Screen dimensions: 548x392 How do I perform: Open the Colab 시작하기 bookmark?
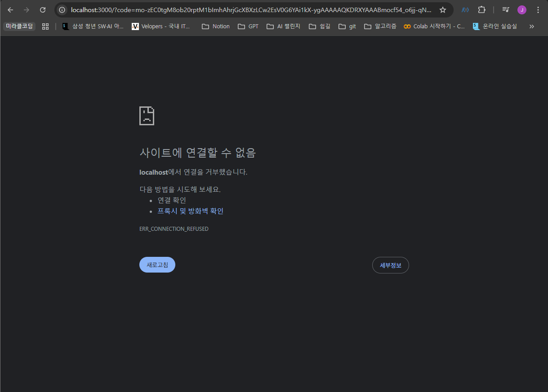pyautogui.click(x=434, y=26)
